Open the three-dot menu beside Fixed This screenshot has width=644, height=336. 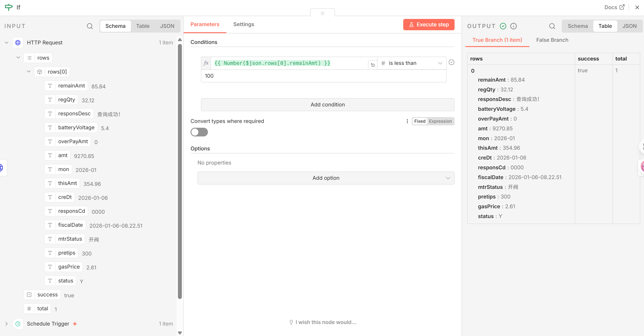point(407,121)
